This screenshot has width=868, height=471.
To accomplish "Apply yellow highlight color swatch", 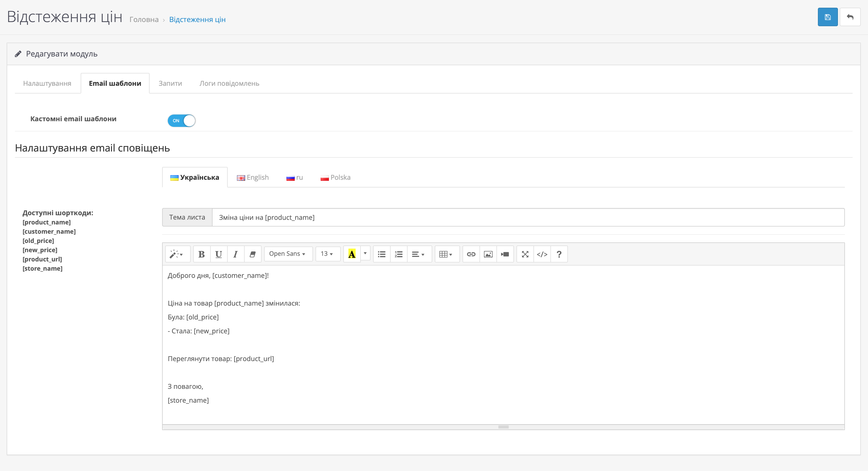I will pyautogui.click(x=352, y=254).
